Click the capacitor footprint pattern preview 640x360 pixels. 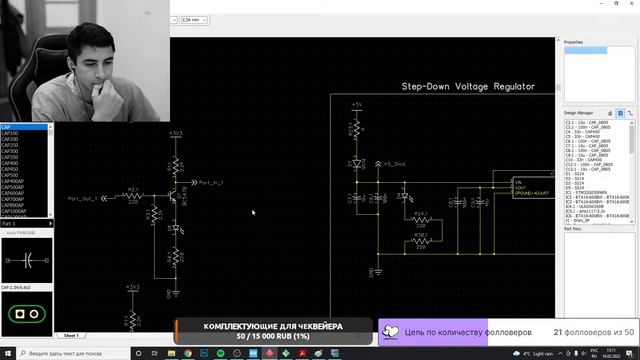[27, 314]
